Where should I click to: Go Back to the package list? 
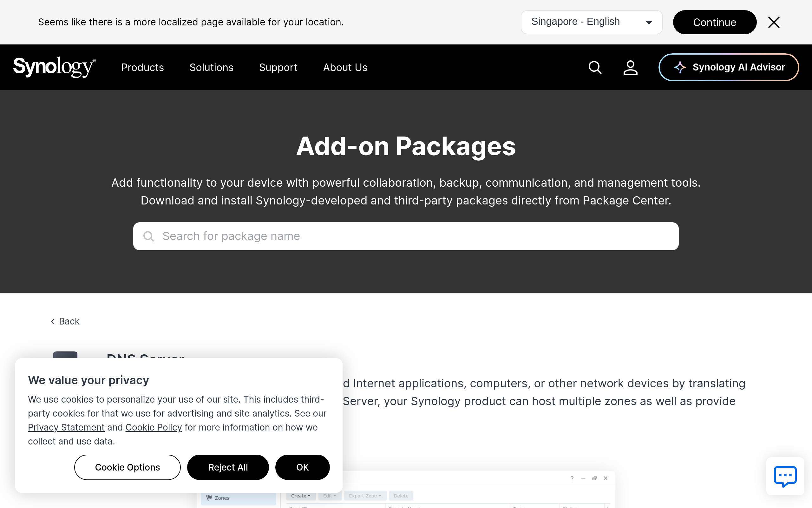coord(65,322)
